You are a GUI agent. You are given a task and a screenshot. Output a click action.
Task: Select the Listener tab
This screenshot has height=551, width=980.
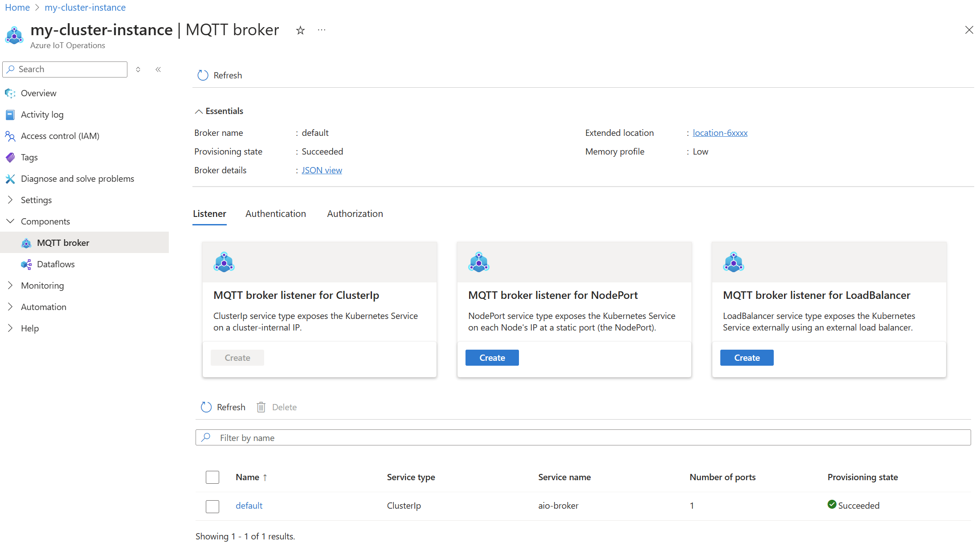(210, 213)
